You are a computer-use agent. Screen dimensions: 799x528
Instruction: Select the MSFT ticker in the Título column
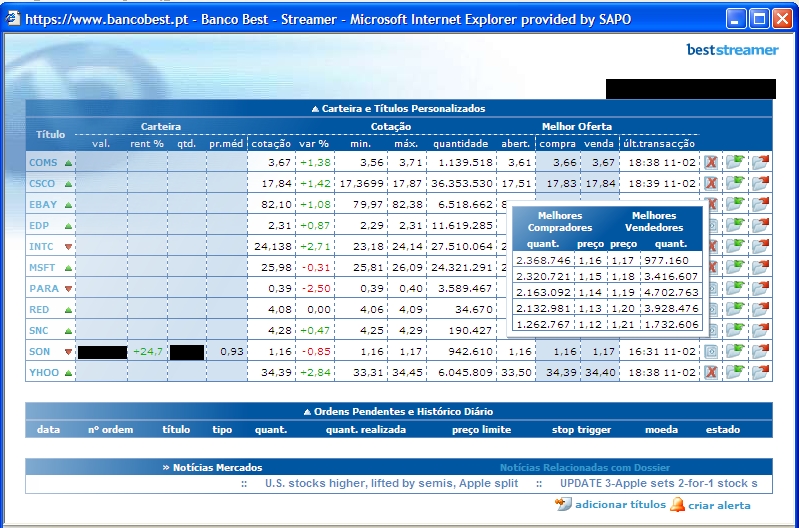click(43, 267)
